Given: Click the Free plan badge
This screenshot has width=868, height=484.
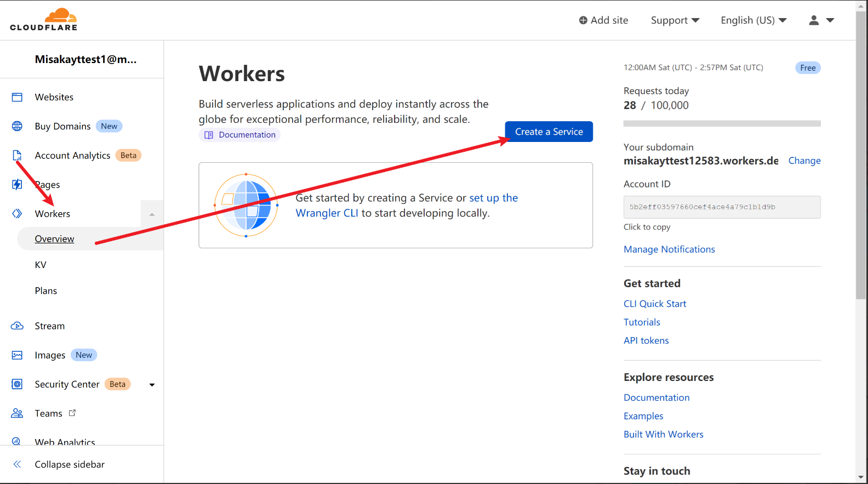Looking at the screenshot, I should [x=808, y=68].
